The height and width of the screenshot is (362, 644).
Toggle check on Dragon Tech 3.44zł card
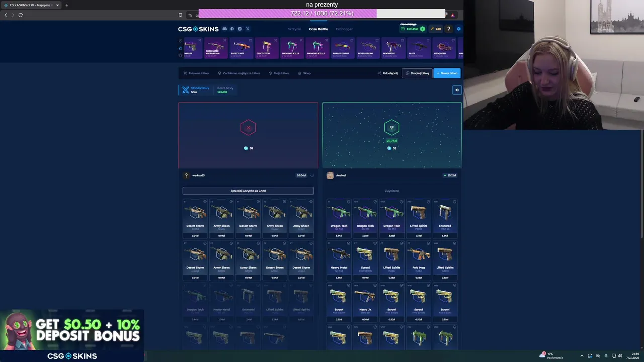tap(349, 202)
